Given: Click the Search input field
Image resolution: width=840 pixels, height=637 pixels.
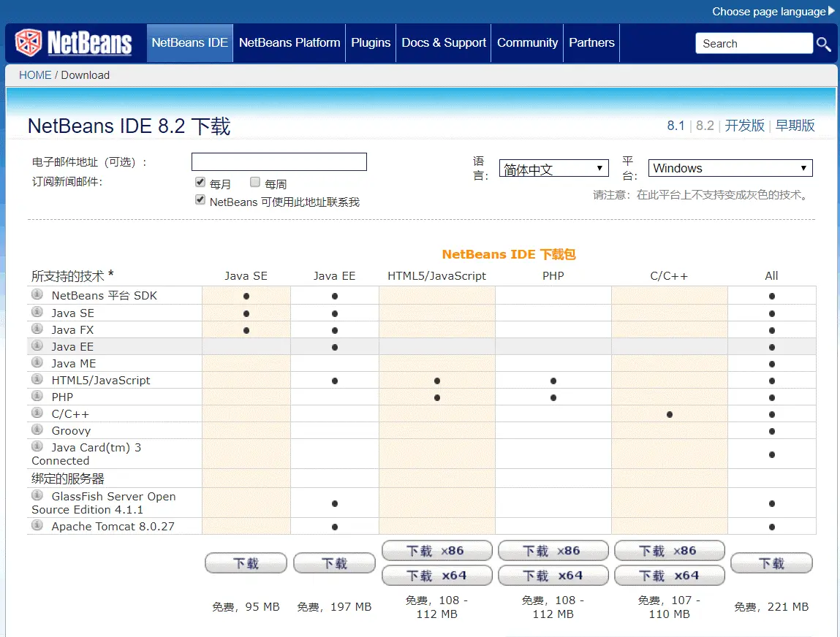Looking at the screenshot, I should click(754, 43).
